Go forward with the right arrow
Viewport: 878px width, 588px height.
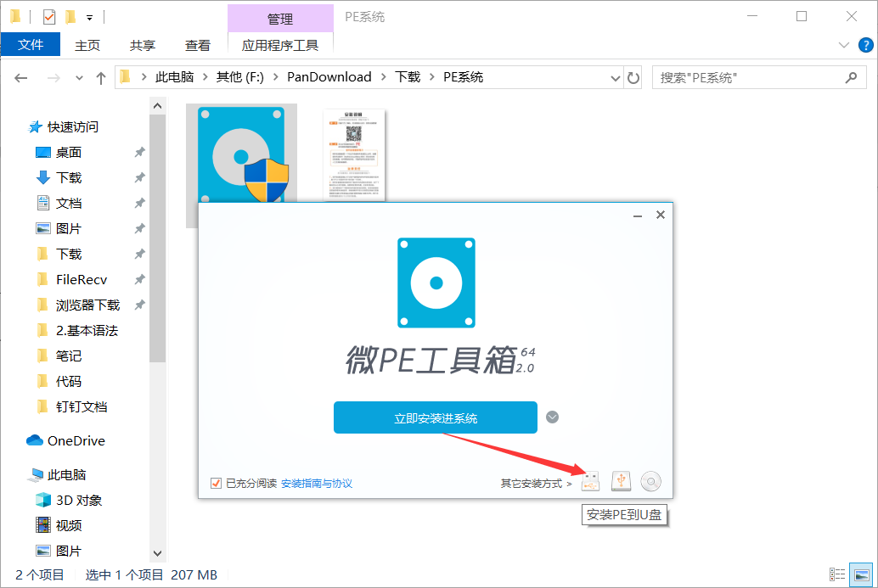53,78
